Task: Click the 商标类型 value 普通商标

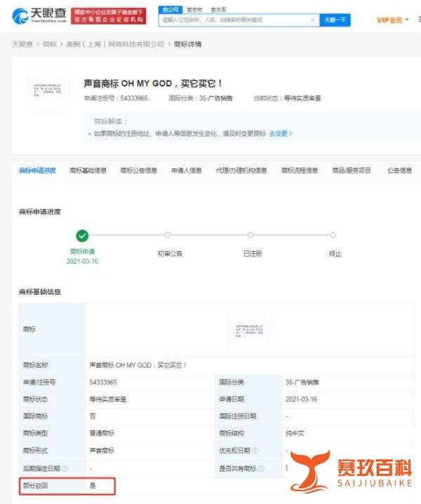Action: [102, 433]
